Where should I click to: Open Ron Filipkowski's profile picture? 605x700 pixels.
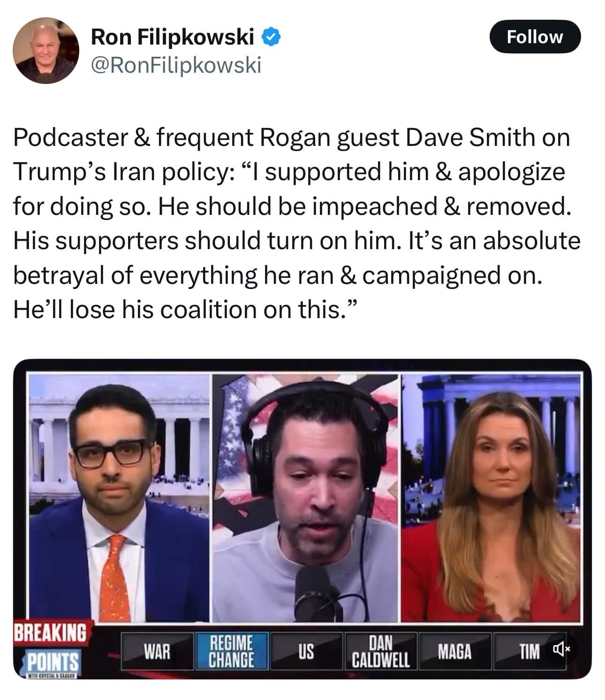pyautogui.click(x=46, y=51)
